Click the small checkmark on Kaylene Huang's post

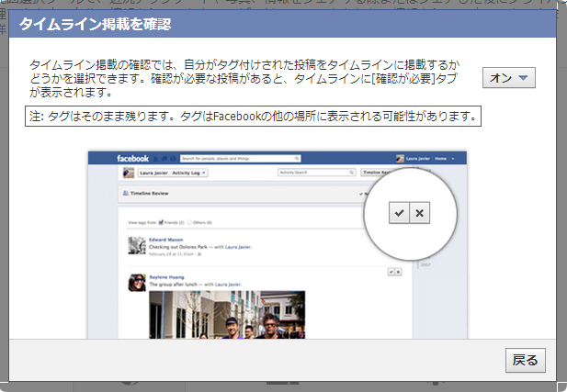tap(391, 273)
